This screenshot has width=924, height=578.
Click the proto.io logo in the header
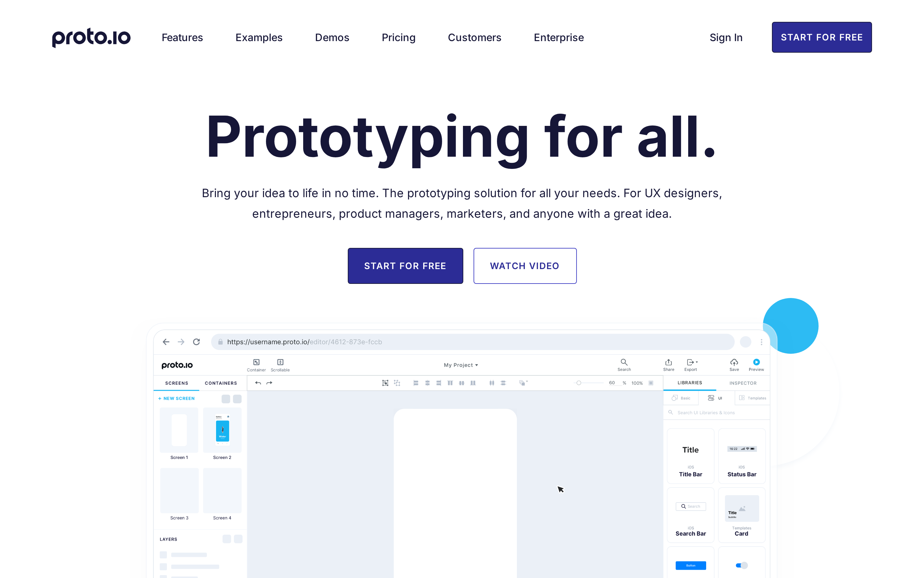tap(91, 38)
